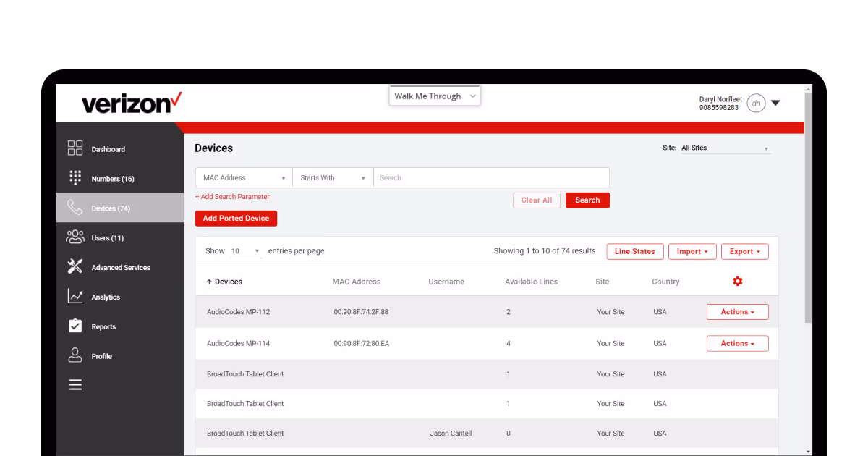Sort by Devices column arrow
The image size is (868, 456).
209,282
